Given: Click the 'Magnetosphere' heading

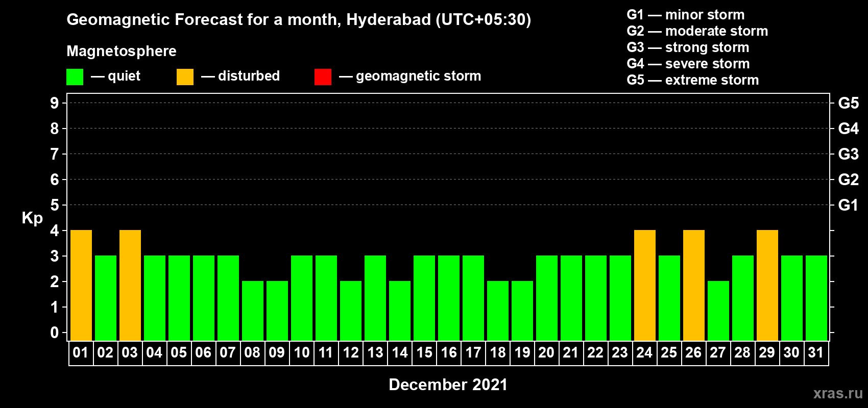Looking at the screenshot, I should click(x=122, y=51).
